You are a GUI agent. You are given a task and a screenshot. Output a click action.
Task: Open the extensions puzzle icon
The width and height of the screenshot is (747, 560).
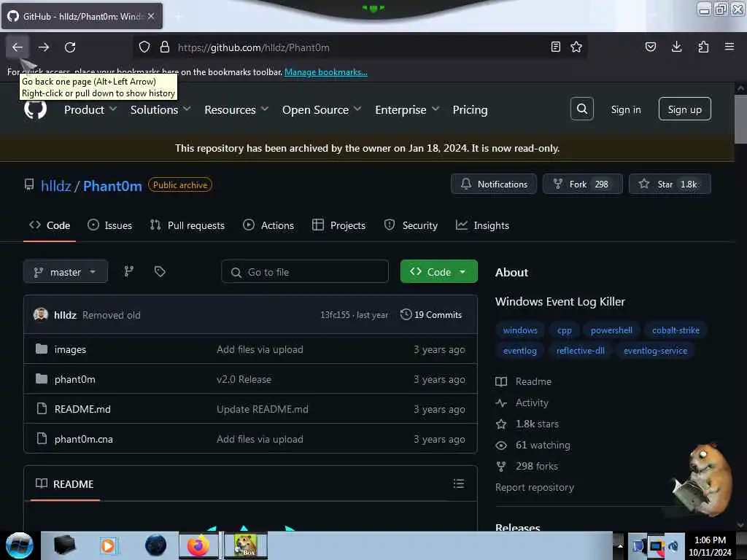point(703,47)
